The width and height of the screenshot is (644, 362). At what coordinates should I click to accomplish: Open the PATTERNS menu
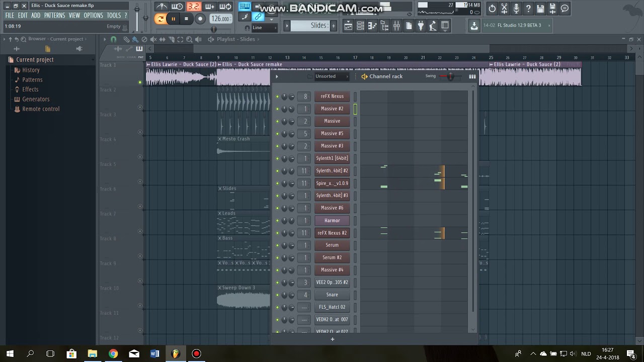pos(54,16)
